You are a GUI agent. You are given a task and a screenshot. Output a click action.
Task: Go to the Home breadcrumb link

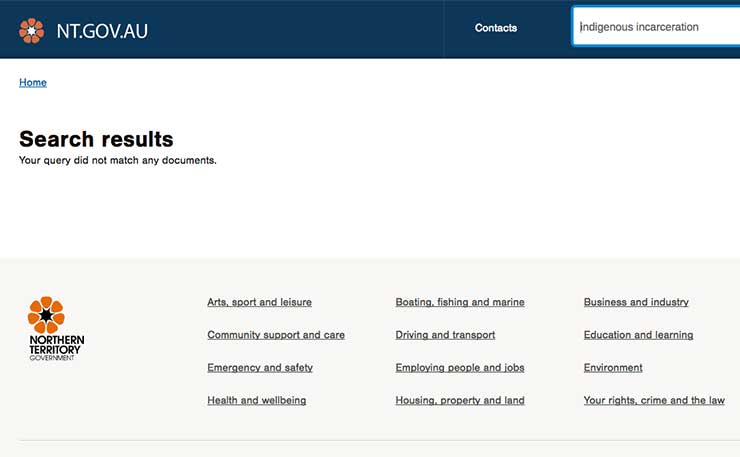tap(33, 83)
